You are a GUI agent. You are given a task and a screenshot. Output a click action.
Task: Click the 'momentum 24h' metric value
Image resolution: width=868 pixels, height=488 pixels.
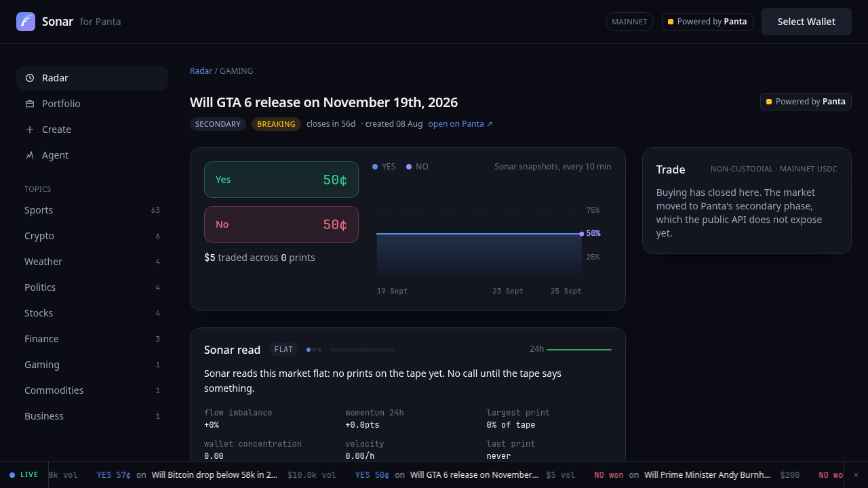pyautogui.click(x=362, y=425)
